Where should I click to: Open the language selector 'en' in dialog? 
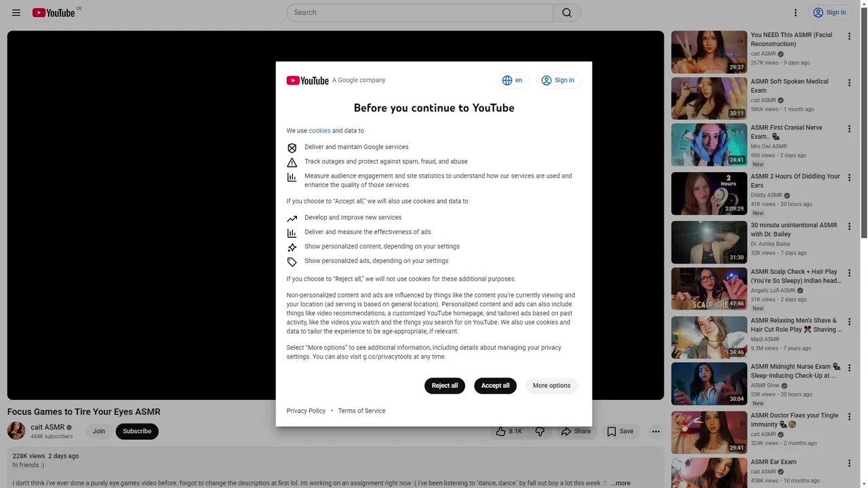tap(513, 80)
